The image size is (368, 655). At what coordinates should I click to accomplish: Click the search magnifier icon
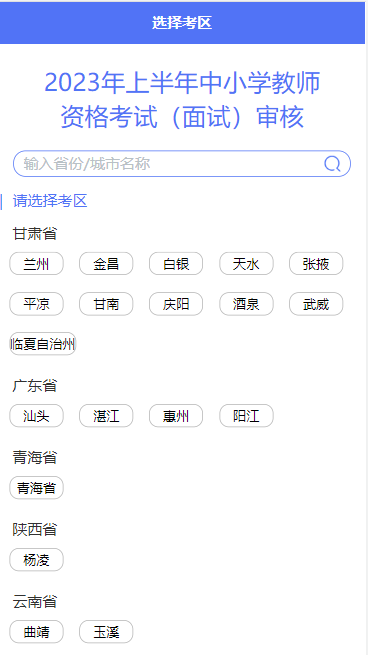tap(332, 164)
